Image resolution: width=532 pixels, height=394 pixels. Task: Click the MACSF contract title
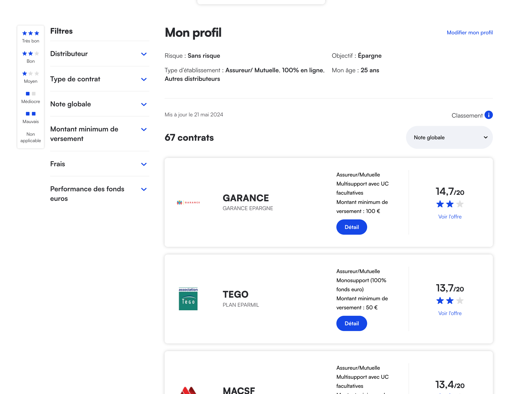tap(239, 390)
